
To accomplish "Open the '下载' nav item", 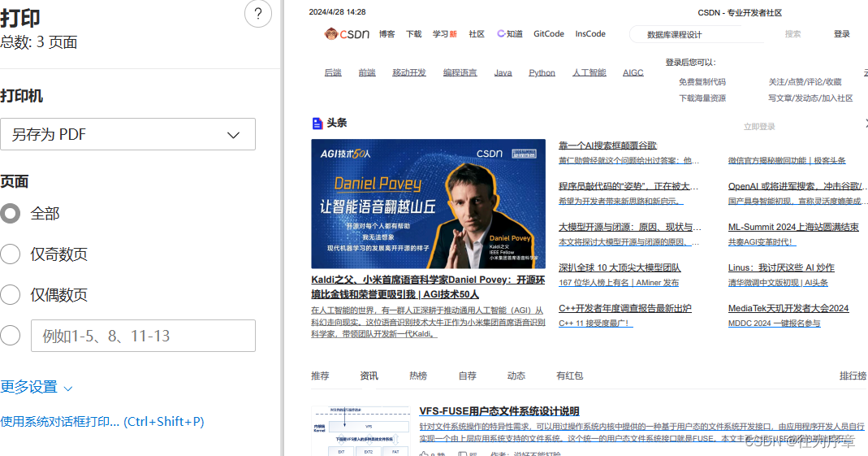I will [413, 34].
